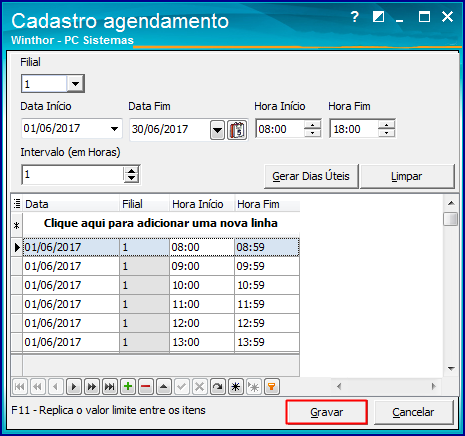Decrease Hora Início with down arrow

pyautogui.click(x=313, y=133)
